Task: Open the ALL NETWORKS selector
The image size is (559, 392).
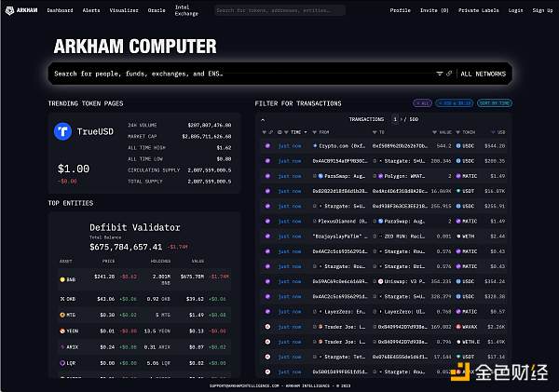Action: [483, 74]
